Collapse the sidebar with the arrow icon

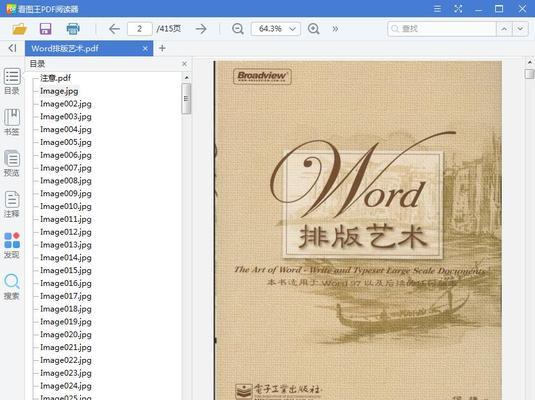12,48
